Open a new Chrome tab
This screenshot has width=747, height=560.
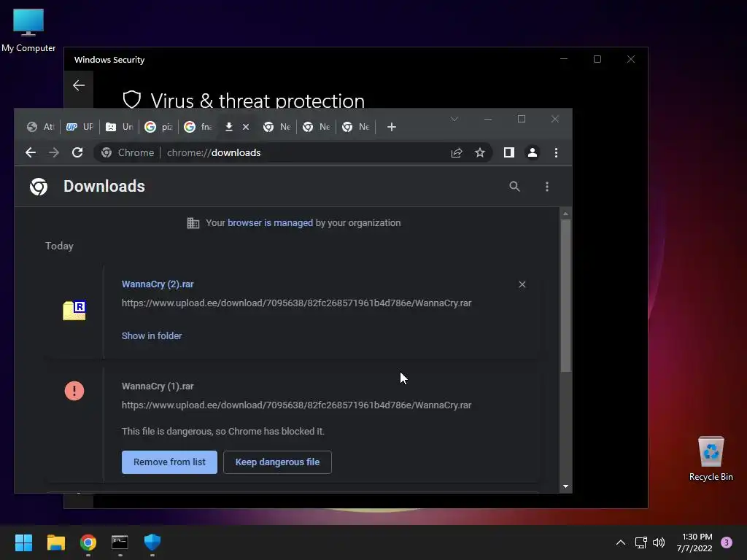click(x=392, y=127)
